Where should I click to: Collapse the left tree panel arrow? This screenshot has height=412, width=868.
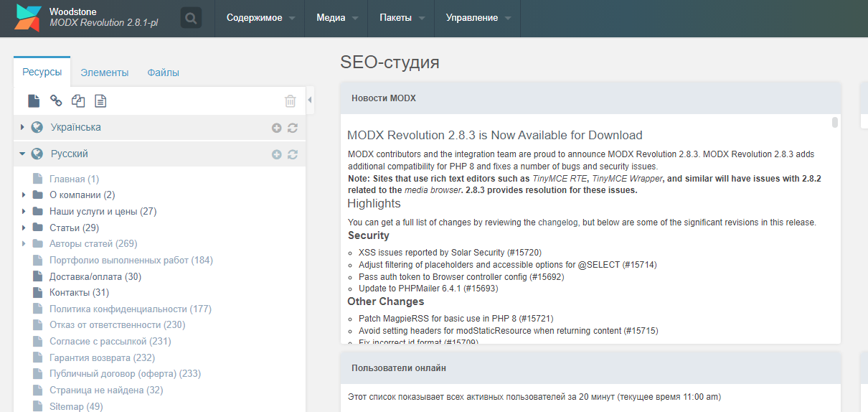[x=310, y=100]
